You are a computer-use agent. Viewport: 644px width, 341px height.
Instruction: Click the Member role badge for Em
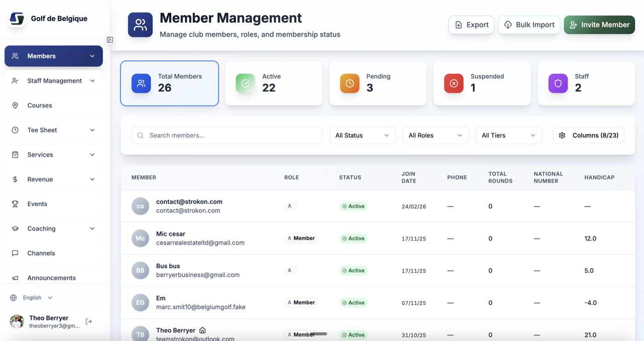click(x=301, y=303)
